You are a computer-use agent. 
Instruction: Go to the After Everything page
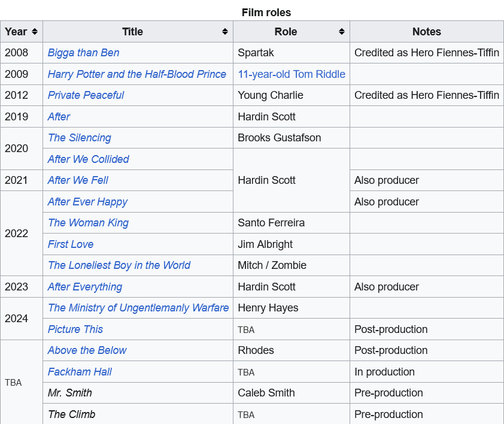pyautogui.click(x=84, y=287)
